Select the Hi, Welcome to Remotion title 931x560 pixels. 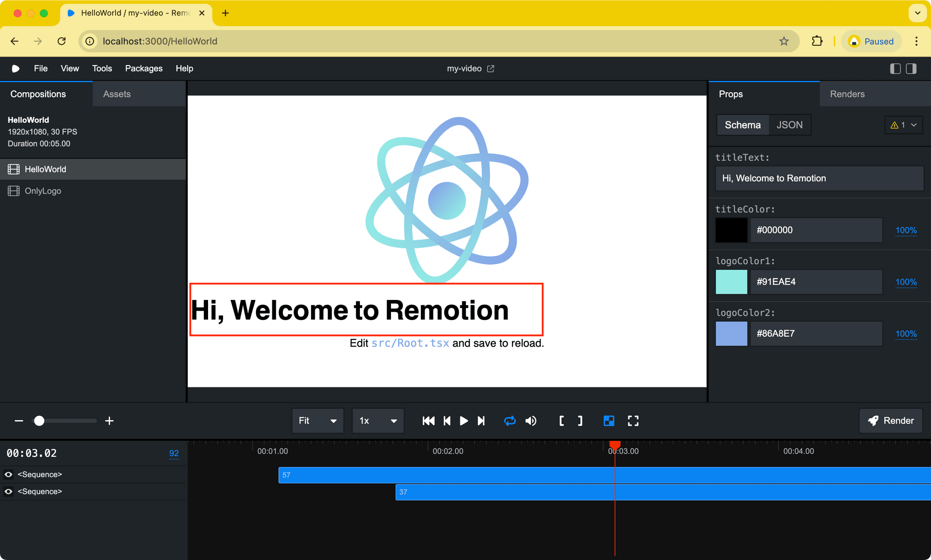click(350, 310)
